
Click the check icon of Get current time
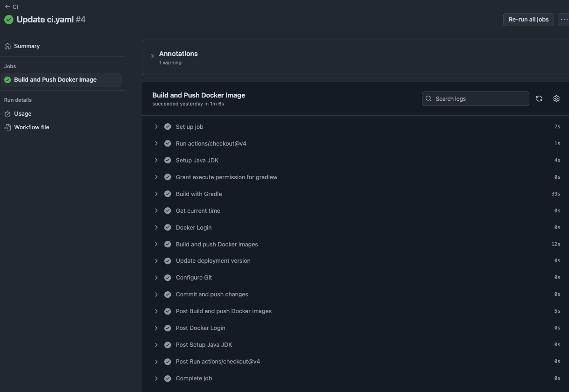(x=168, y=210)
